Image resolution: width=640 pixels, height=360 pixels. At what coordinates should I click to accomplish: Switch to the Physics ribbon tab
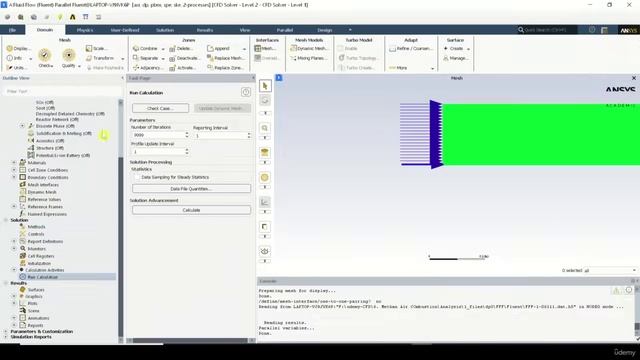click(x=84, y=30)
